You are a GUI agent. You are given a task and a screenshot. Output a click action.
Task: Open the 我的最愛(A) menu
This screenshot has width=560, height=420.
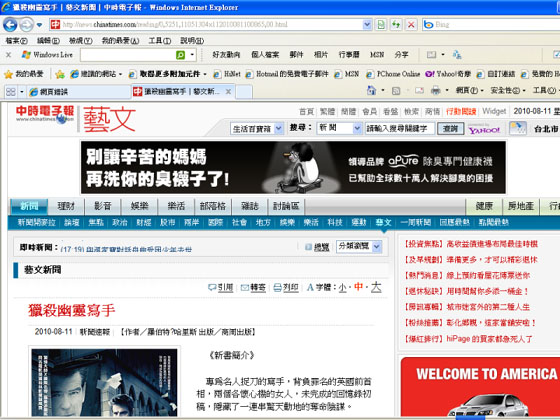click(120, 41)
